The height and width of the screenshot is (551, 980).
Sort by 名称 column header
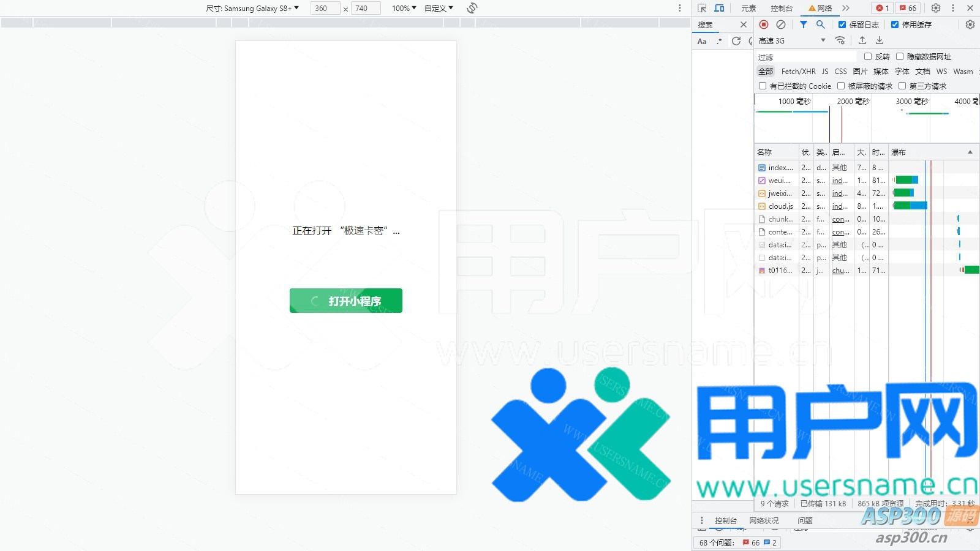(x=776, y=152)
